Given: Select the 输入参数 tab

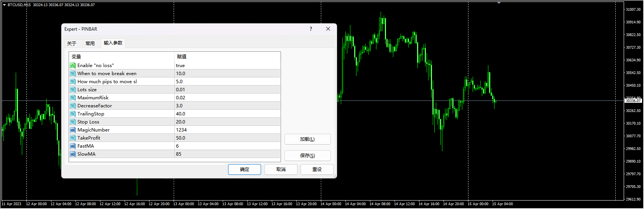Looking at the screenshot, I should [x=113, y=43].
